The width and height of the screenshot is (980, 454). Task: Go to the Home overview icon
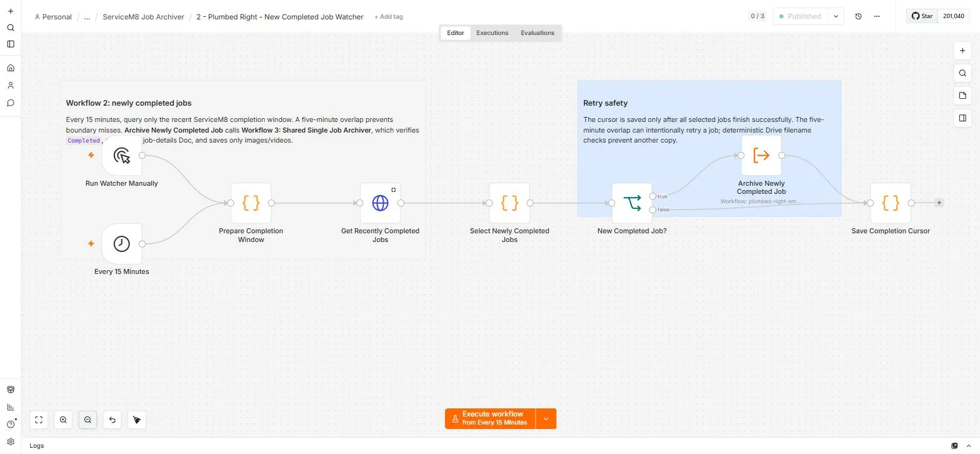pos(11,68)
